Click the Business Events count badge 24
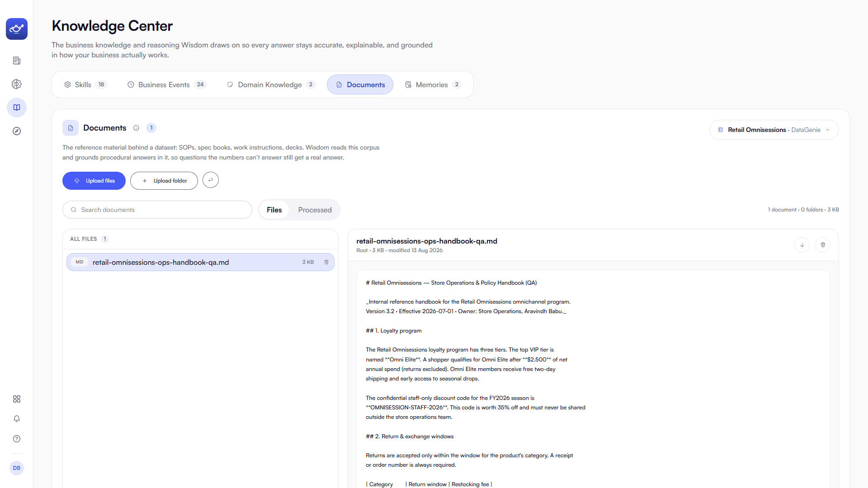The image size is (868, 488). click(x=200, y=84)
